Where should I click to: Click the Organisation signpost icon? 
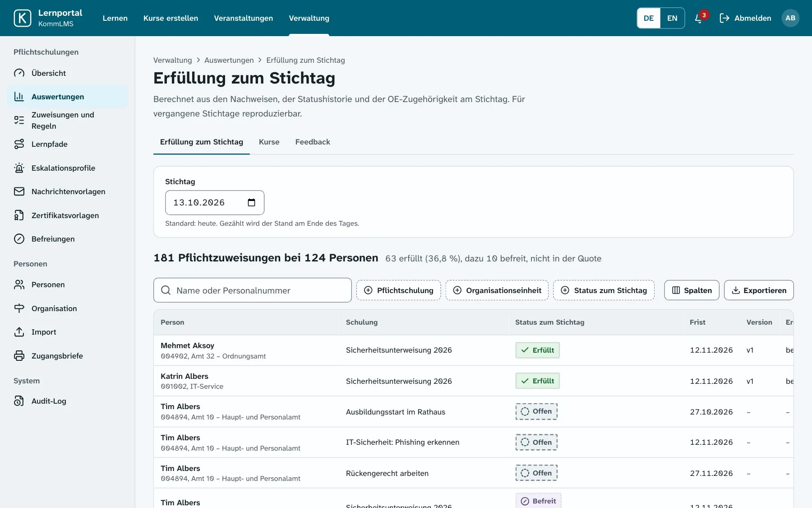(19, 308)
